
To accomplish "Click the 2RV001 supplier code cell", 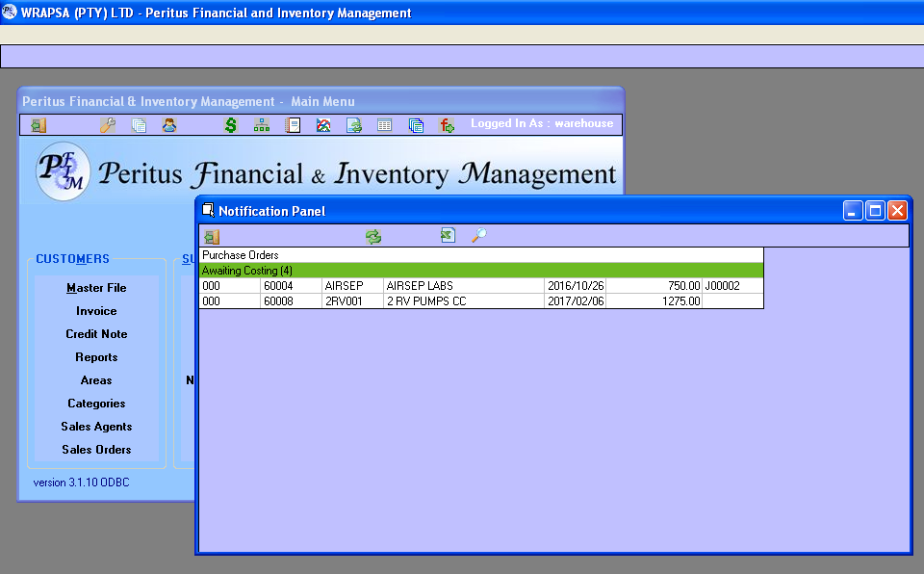I will (352, 300).
